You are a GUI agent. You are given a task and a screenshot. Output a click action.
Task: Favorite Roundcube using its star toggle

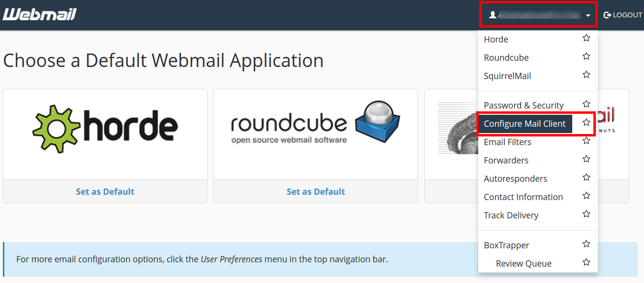pos(586,56)
